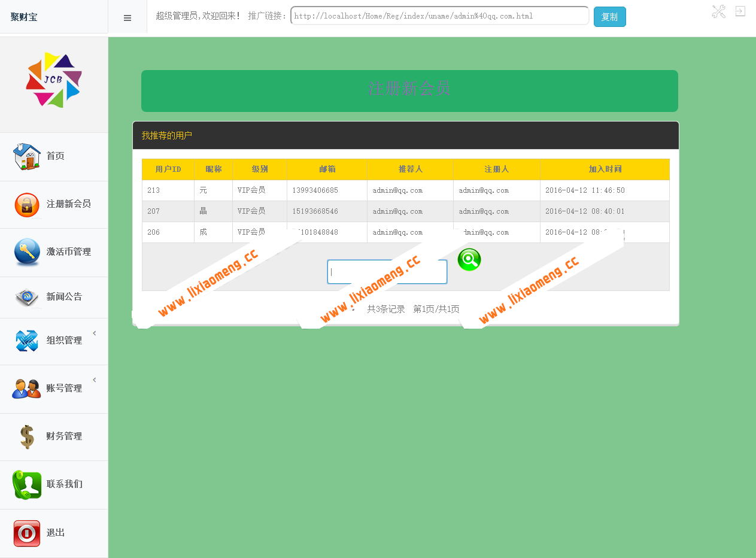
Task: Click the logout arrow icon at top right
Action: (x=740, y=11)
